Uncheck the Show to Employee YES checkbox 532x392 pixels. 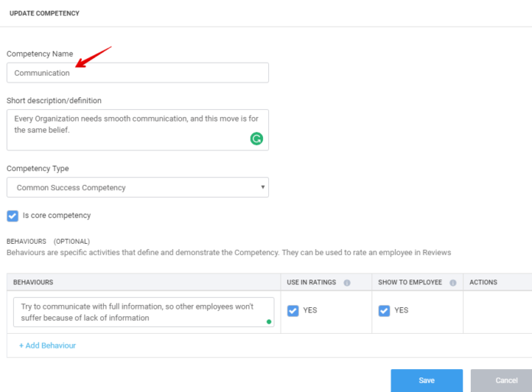tap(384, 310)
